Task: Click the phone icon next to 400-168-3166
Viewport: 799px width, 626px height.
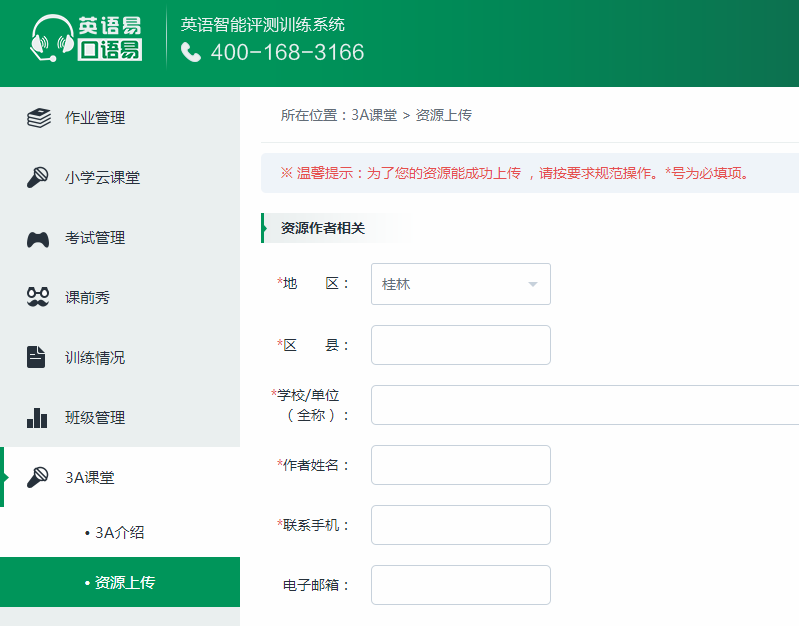Action: coord(191,52)
